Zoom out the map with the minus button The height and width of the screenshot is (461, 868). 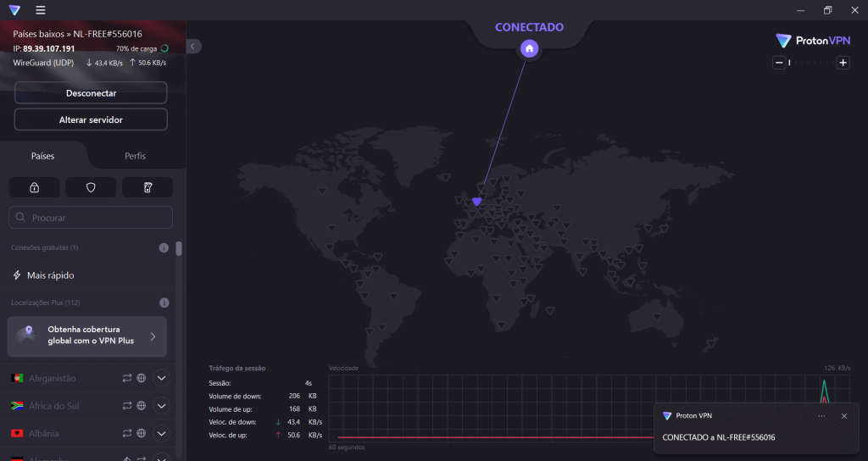pyautogui.click(x=779, y=63)
